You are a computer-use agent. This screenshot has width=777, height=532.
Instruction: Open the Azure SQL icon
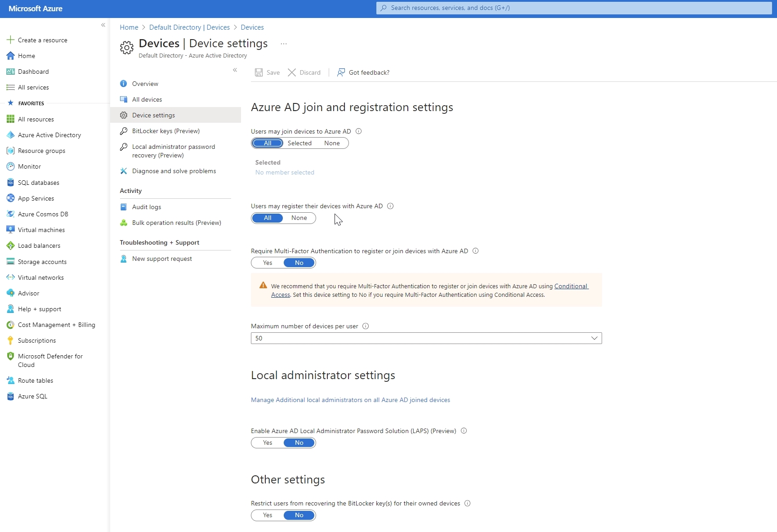(10, 396)
